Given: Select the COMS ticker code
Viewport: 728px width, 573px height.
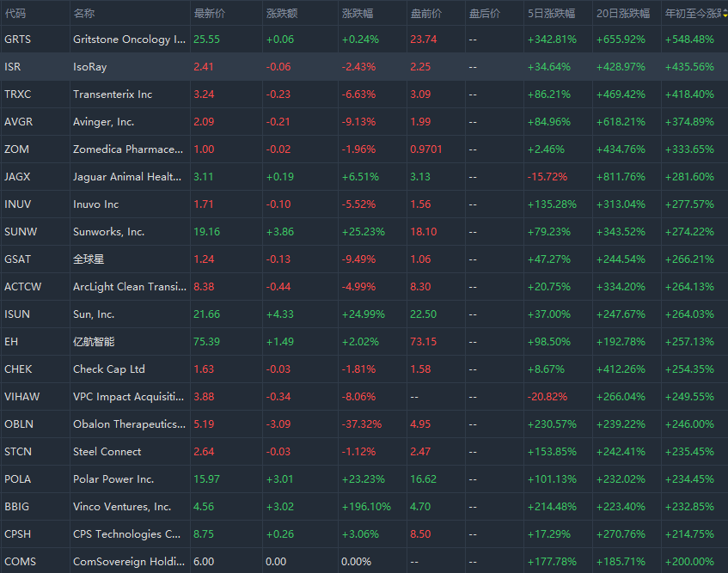Looking at the screenshot, I should point(19,562).
